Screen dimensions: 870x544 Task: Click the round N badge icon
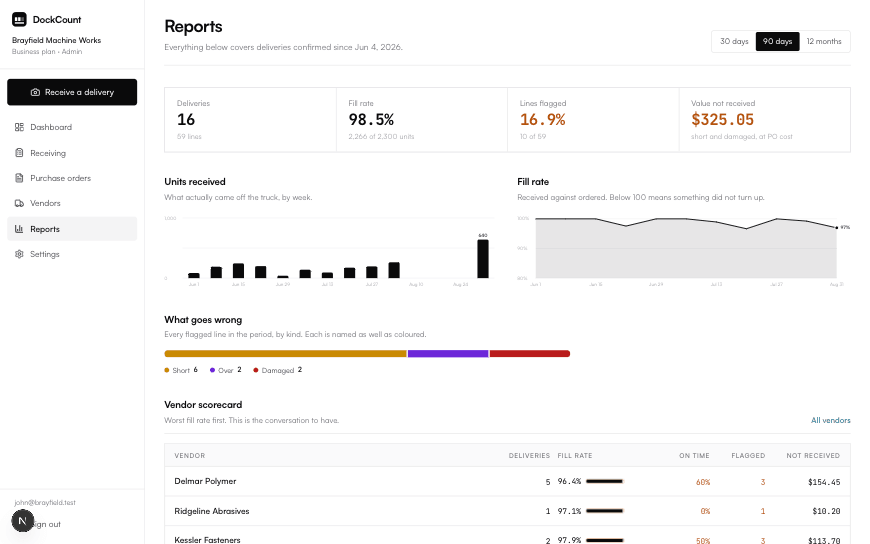[x=23, y=521]
